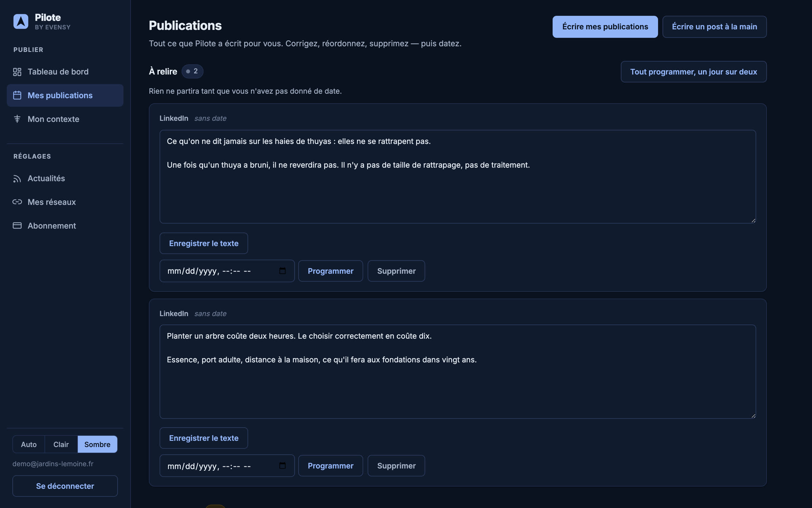
Task: Click the Actualités feed icon
Action: [x=17, y=178]
